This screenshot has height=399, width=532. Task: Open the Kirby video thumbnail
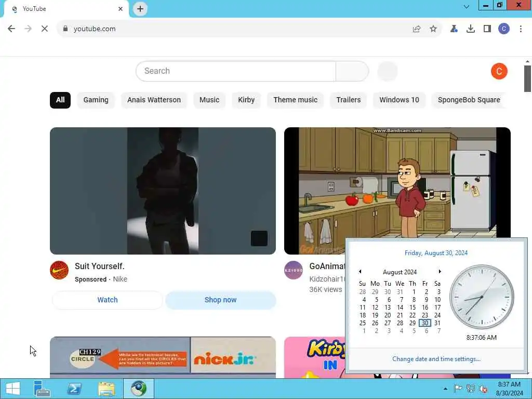[314, 357]
